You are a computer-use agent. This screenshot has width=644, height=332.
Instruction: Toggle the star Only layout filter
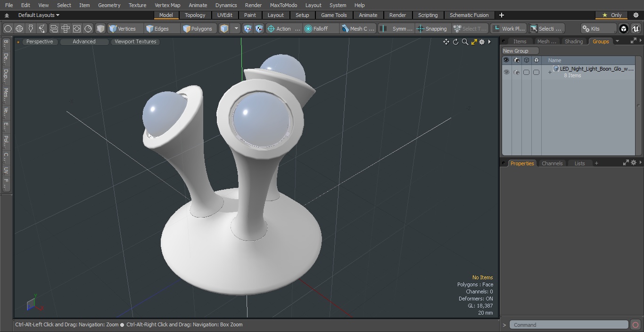(x=611, y=15)
